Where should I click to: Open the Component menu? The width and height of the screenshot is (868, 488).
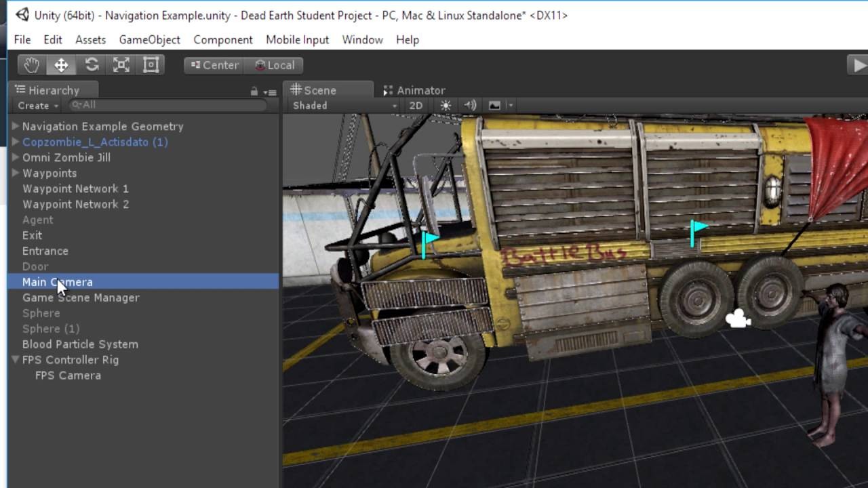[222, 39]
